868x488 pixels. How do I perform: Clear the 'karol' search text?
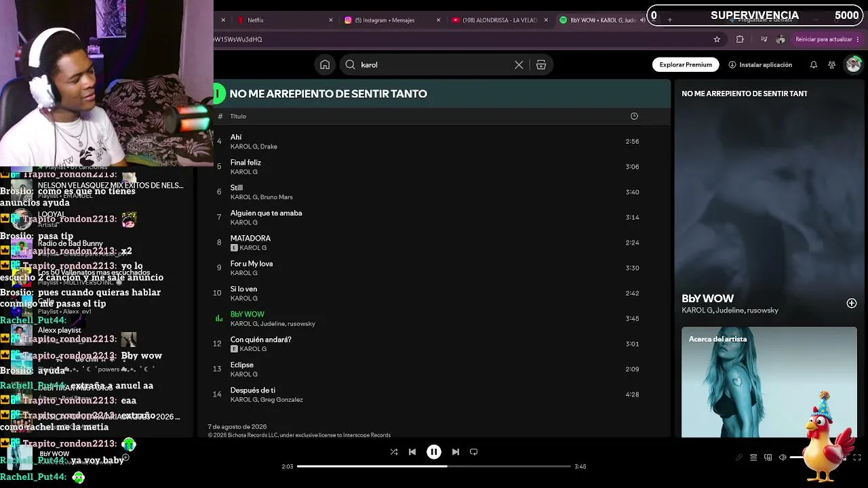coord(519,64)
